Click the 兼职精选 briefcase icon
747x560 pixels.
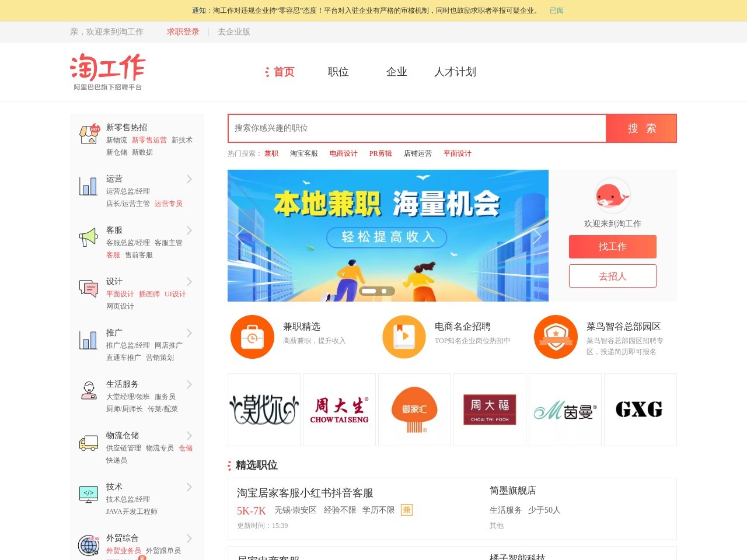(x=252, y=337)
